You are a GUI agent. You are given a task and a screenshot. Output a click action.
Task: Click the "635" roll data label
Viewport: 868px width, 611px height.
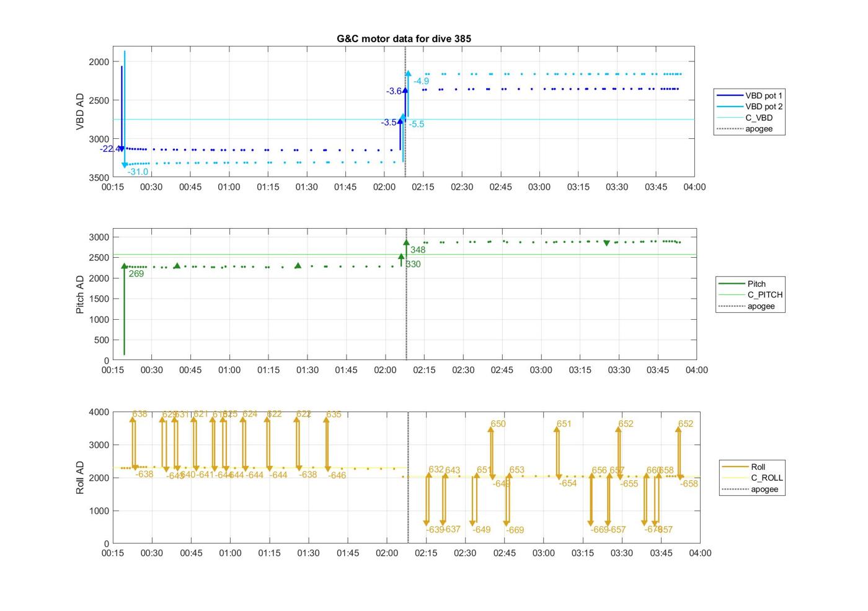click(x=334, y=414)
